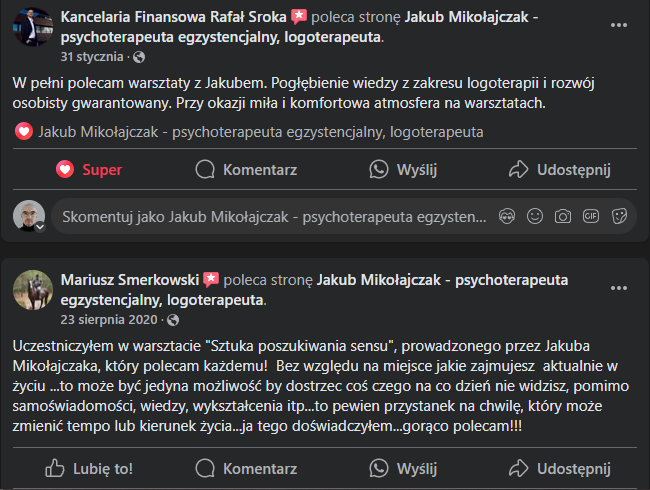650x490 pixels.
Task: Click Udostępnij on Mariusz's recommendation
Action: pyautogui.click(x=560, y=468)
